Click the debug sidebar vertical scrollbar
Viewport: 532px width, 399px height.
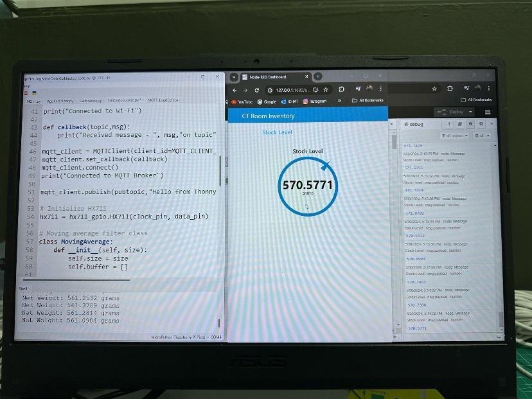[x=501, y=320]
